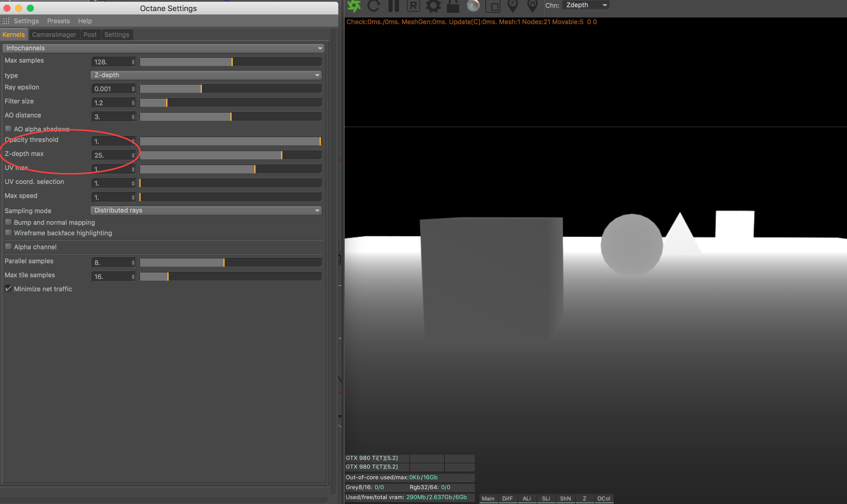Click the render region R icon
Image resolution: width=847 pixels, height=504 pixels.
[x=413, y=6]
